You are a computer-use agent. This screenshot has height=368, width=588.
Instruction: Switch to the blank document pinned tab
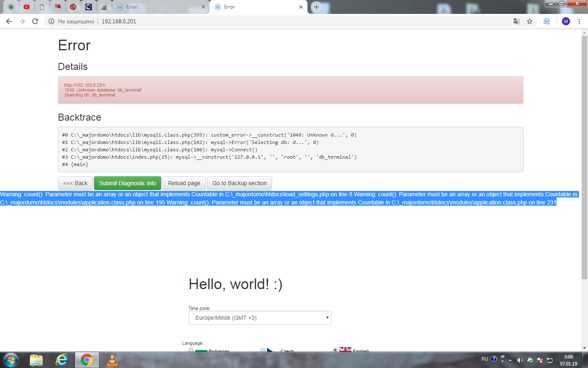click(42, 7)
